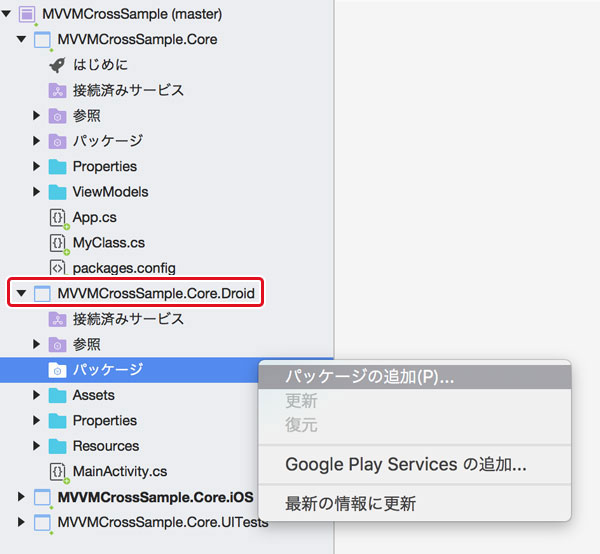The image size is (600, 554).
Task: Click the MVVMCrossSample.Core.UITests project icon
Action: coord(42,522)
